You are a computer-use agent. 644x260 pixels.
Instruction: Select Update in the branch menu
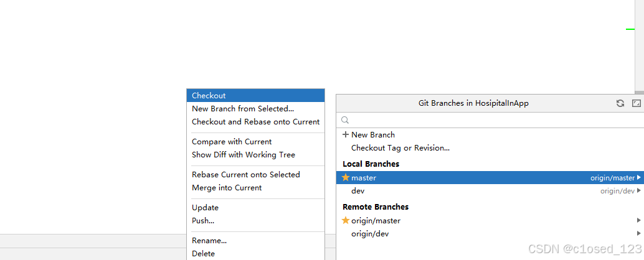click(x=255, y=208)
